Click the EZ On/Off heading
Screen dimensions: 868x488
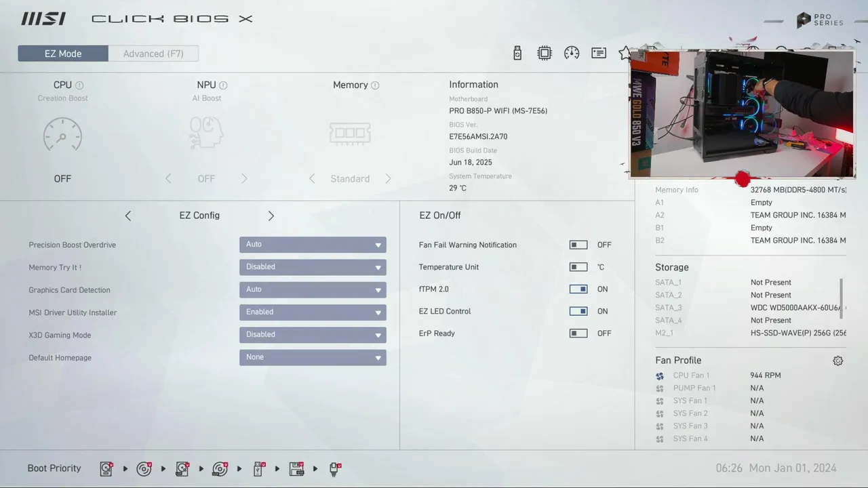tap(440, 216)
